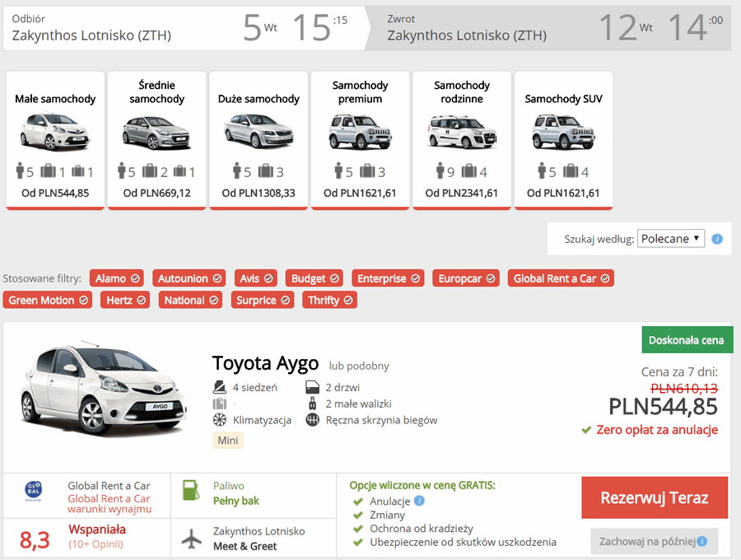Click the Pełny bak fuel policy text
Viewport: 741px width, 560px height.
tap(235, 501)
